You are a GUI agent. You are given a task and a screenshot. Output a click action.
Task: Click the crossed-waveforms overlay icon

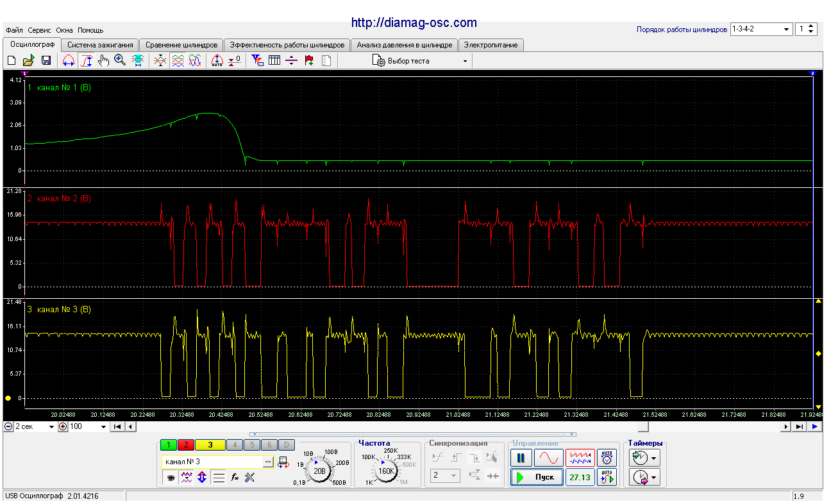(160, 61)
